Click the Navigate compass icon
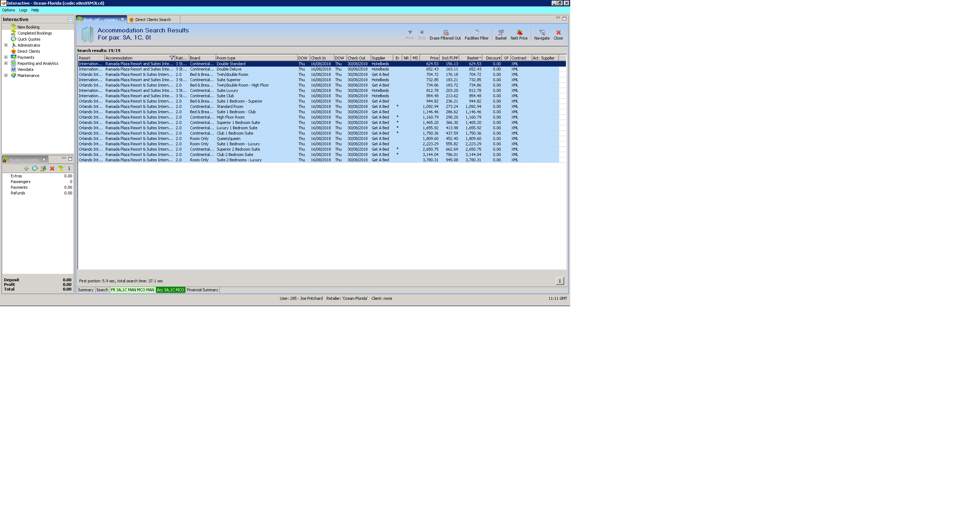Viewport: 980px width, 512px height. pos(542,33)
